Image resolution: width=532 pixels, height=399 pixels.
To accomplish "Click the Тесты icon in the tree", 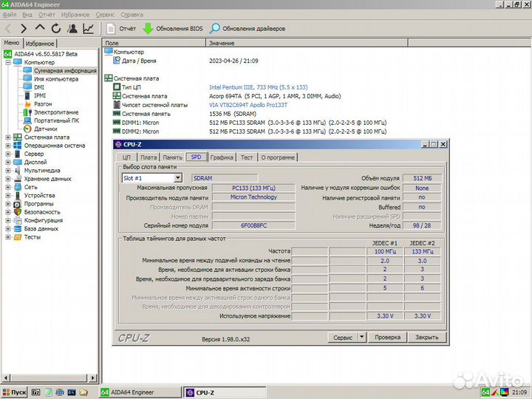I will pos(18,237).
